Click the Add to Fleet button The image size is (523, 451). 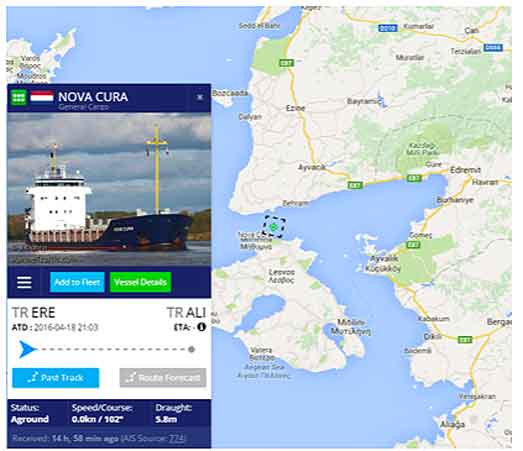tap(77, 282)
